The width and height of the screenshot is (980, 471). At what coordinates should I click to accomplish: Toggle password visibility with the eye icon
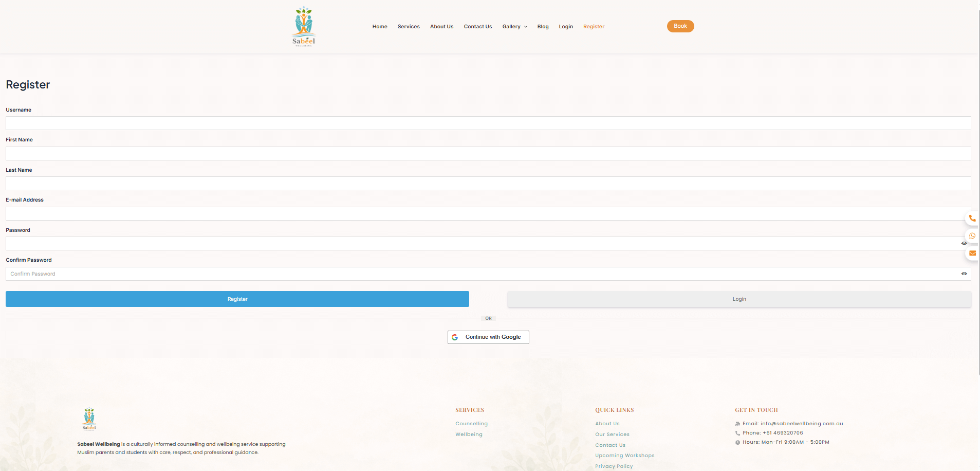tap(964, 243)
